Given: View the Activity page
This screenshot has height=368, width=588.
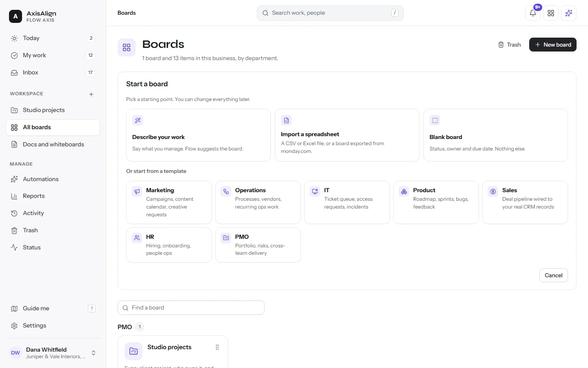Looking at the screenshot, I should 53,213.
